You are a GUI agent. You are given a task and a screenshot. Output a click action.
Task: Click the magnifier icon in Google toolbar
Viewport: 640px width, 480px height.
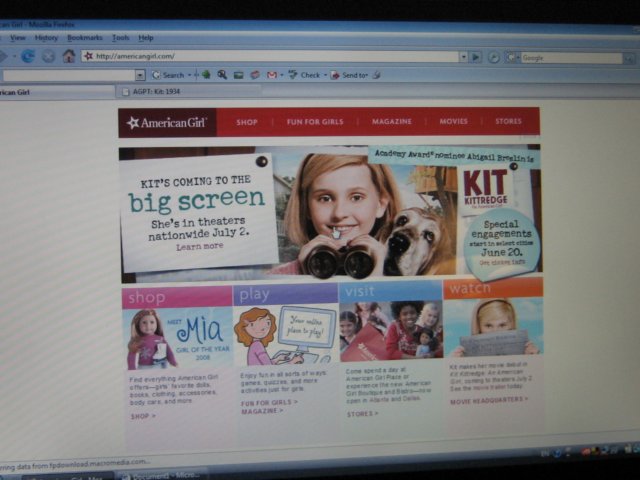point(222,74)
